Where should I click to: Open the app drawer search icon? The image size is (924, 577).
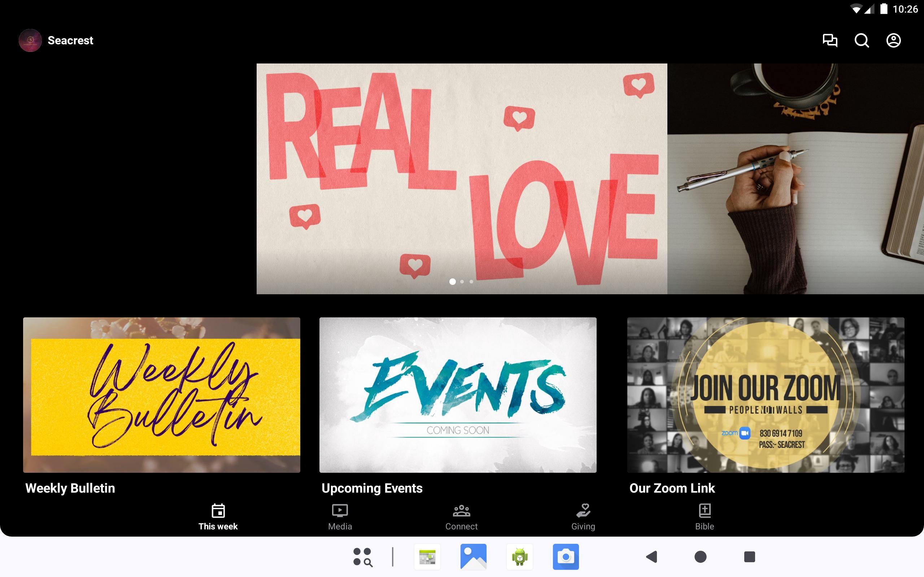pos(362,557)
